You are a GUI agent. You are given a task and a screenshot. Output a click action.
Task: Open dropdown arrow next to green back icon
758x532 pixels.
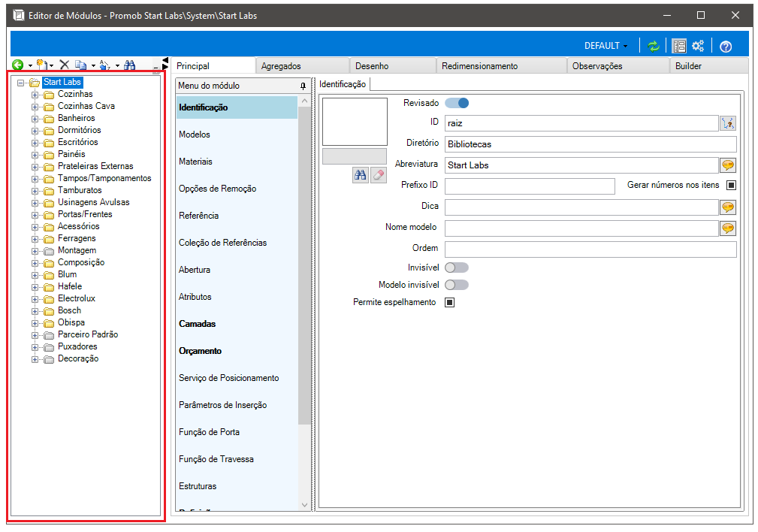tap(30, 66)
